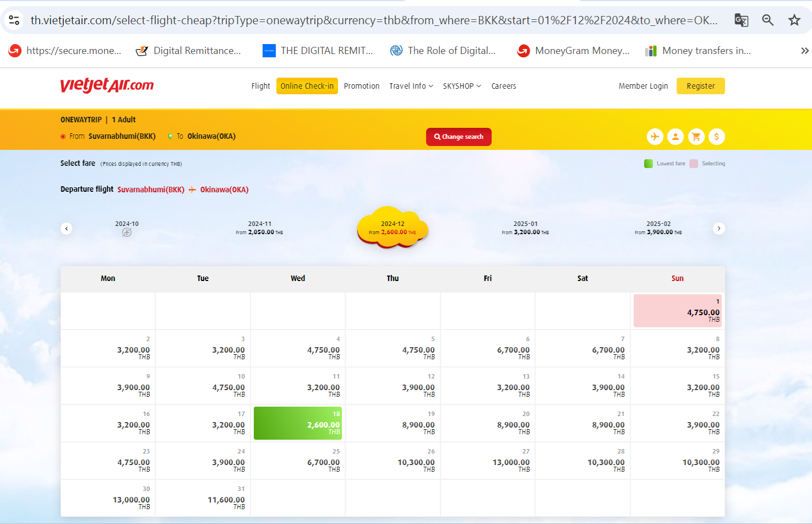Select month 2024-10
The width and height of the screenshot is (812, 524).
[x=127, y=228]
